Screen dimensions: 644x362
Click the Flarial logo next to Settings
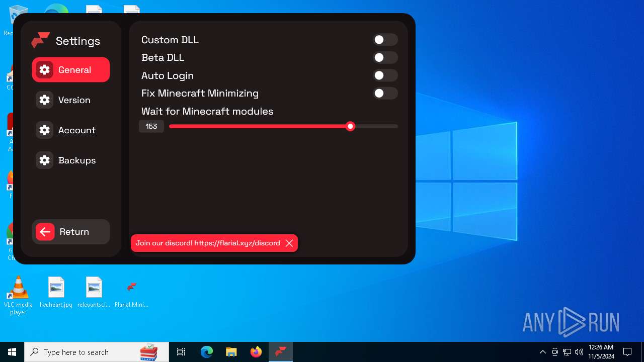40,40
